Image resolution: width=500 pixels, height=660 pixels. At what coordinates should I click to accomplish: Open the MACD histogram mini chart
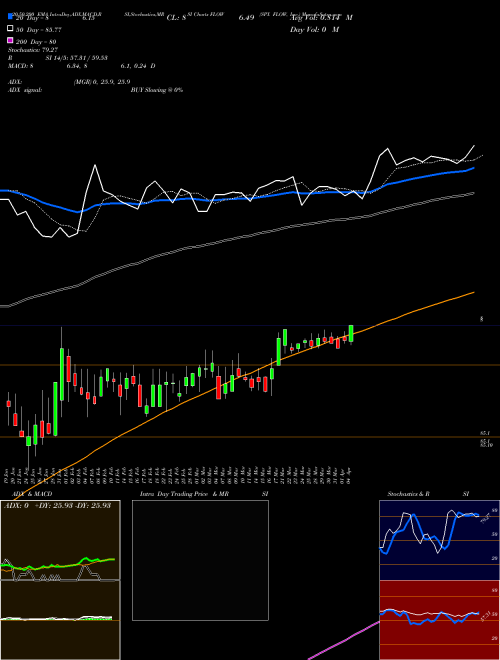click(x=60, y=620)
